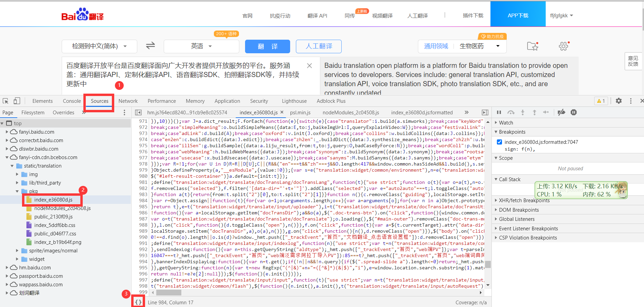Click the pretty print braces button

[138, 302]
